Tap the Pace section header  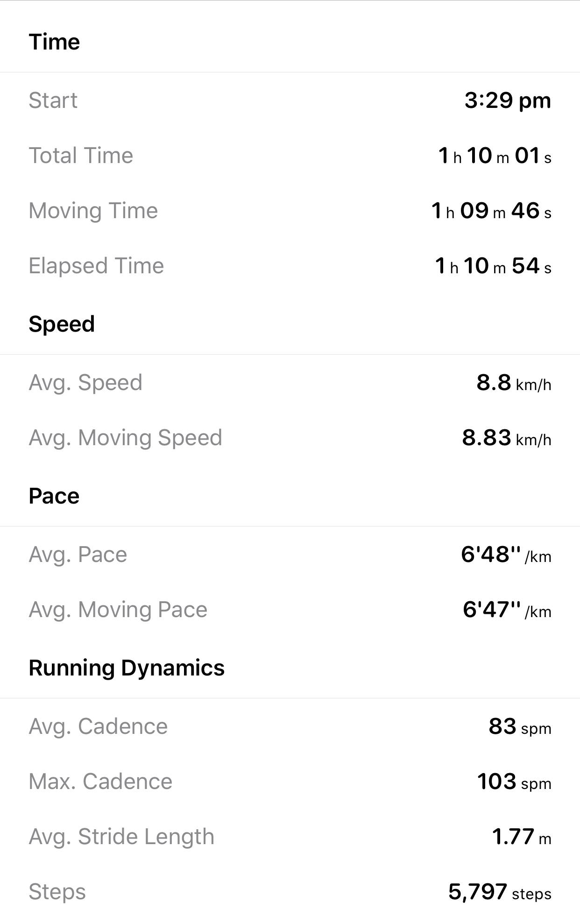[54, 496]
